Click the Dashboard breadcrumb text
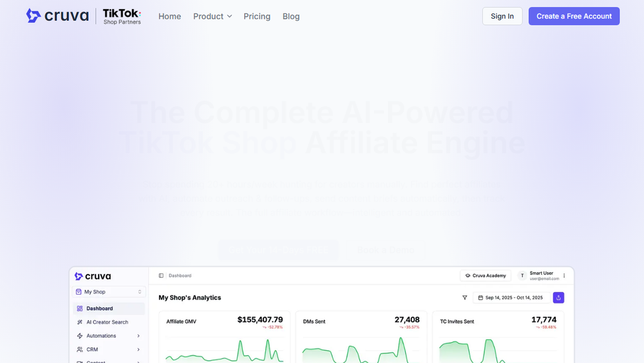 180,275
